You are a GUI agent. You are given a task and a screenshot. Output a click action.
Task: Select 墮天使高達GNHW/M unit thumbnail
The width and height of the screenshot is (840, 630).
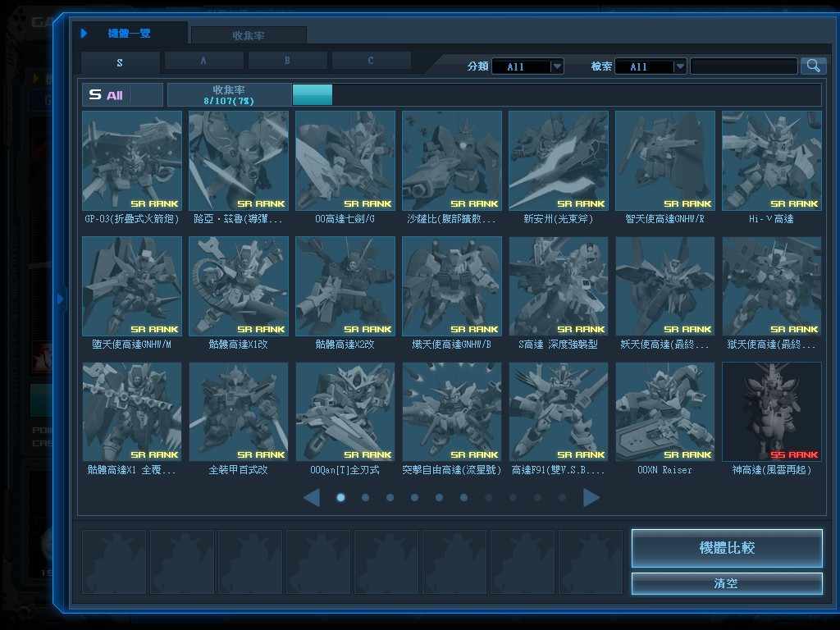point(132,286)
